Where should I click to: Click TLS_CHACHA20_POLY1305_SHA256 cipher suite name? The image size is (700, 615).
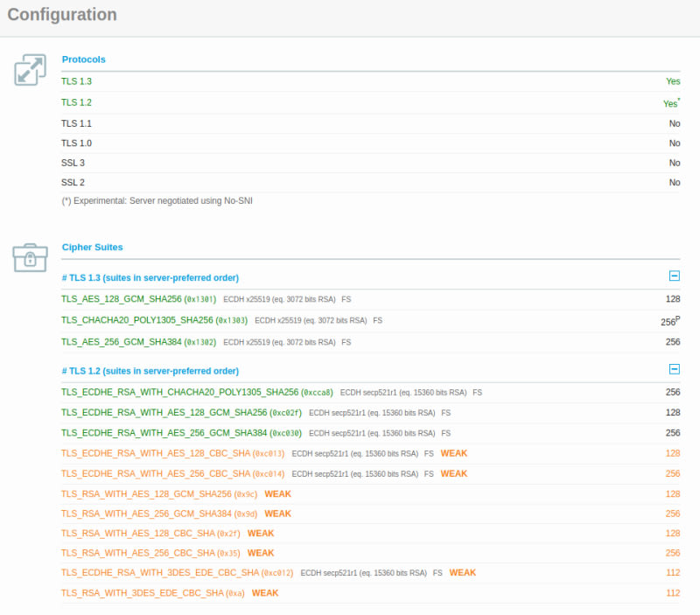136,320
